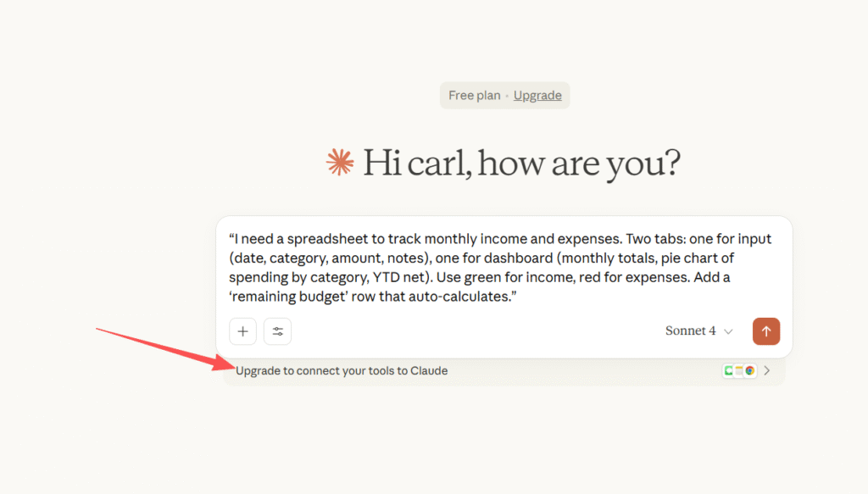Click 'Upgrade to connect your tools to Claude'
Image resolution: width=868 pixels, height=494 pixels.
pos(342,370)
